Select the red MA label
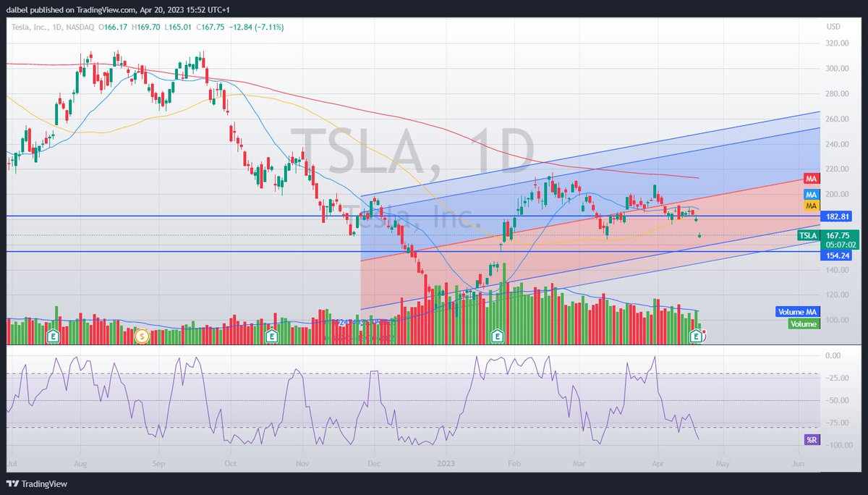Screen dimensions: 868x495 point(812,178)
